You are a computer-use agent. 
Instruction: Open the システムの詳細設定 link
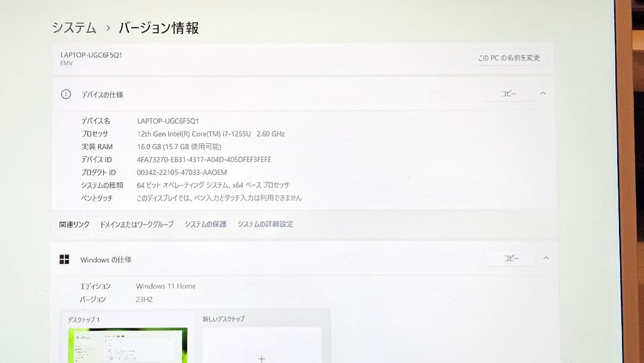click(x=265, y=224)
